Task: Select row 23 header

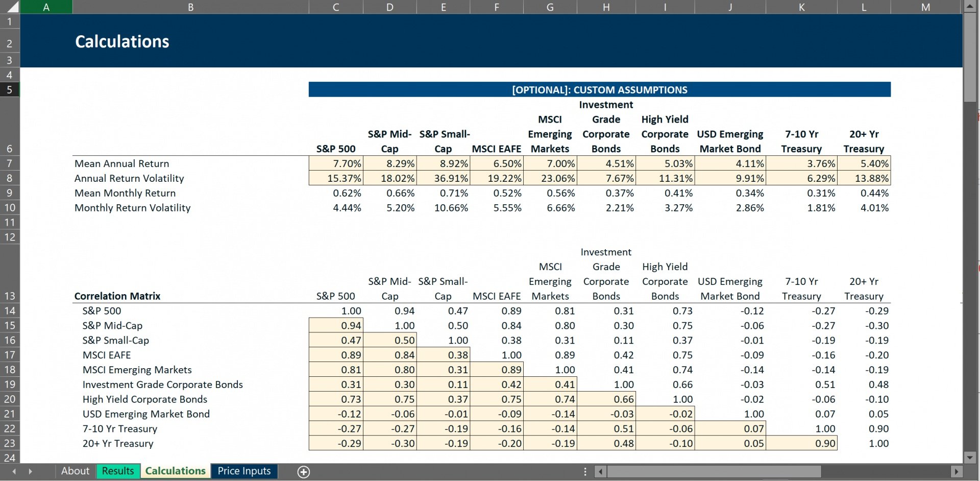Action: pos(10,443)
